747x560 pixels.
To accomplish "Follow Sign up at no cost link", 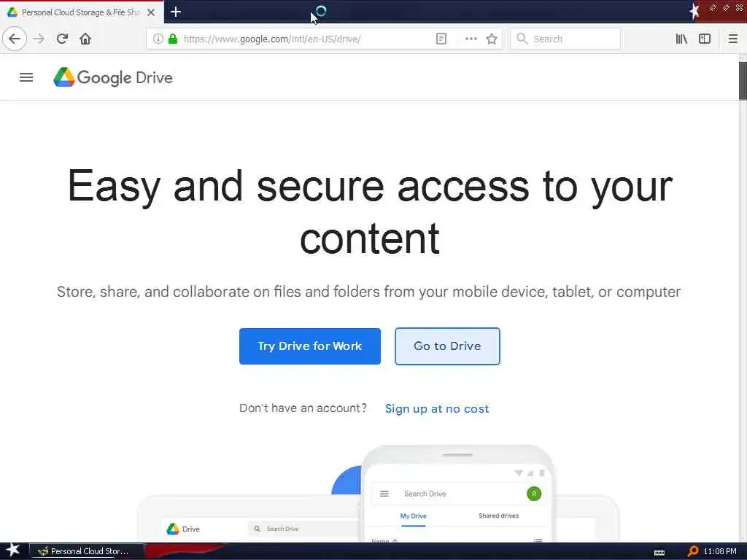I will point(437,408).
